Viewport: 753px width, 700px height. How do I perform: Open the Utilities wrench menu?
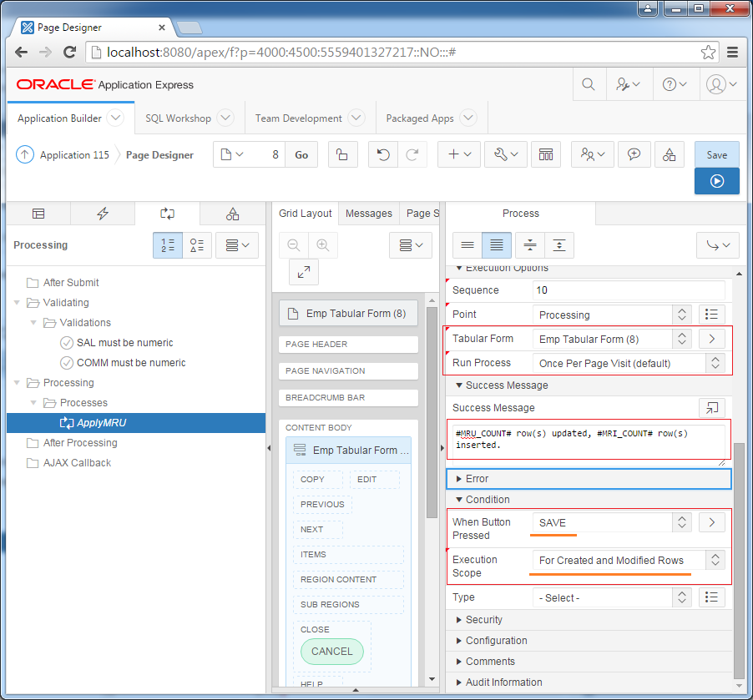pyautogui.click(x=506, y=154)
